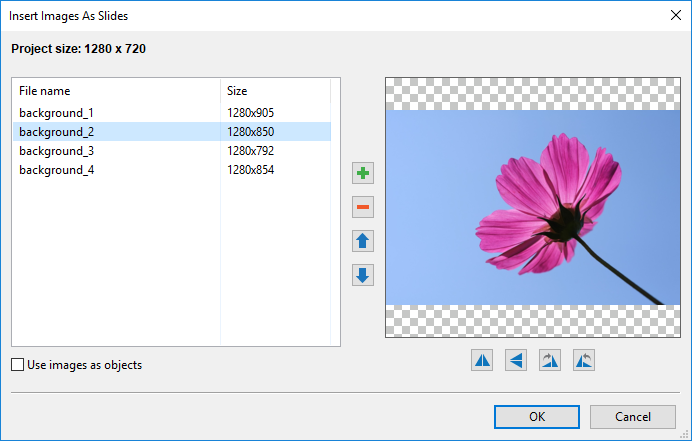Viewport: 692px width, 441px height.
Task: Select background_3 in file list
Action: click(x=56, y=151)
